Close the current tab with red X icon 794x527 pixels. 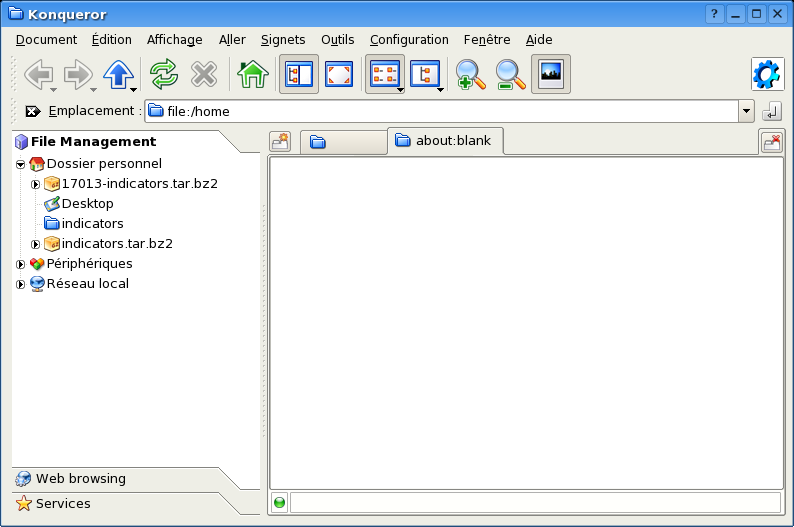[772, 142]
